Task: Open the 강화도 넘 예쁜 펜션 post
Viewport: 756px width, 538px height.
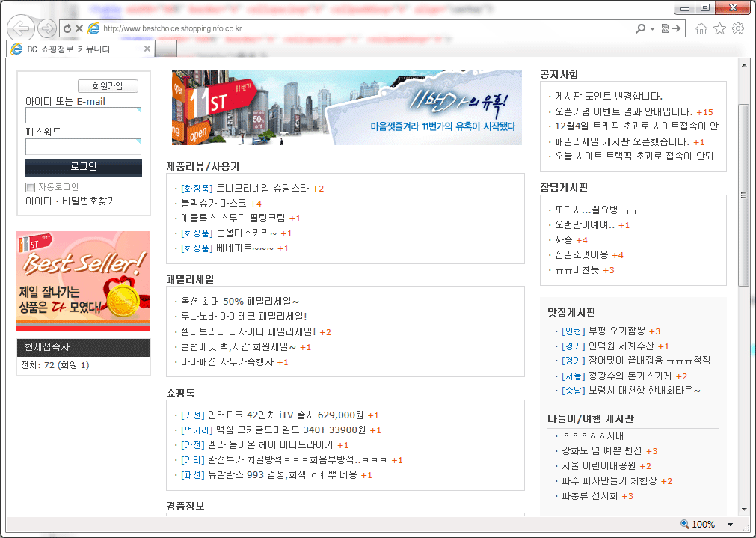Action: [602, 450]
